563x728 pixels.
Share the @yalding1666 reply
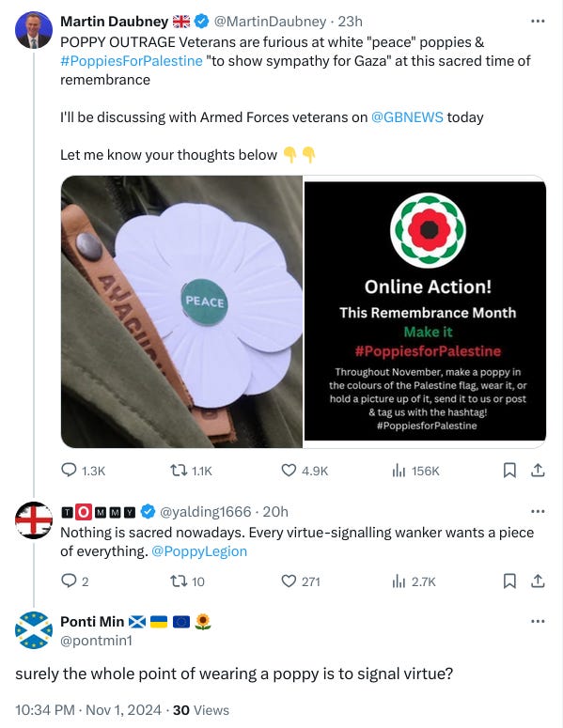(x=538, y=581)
